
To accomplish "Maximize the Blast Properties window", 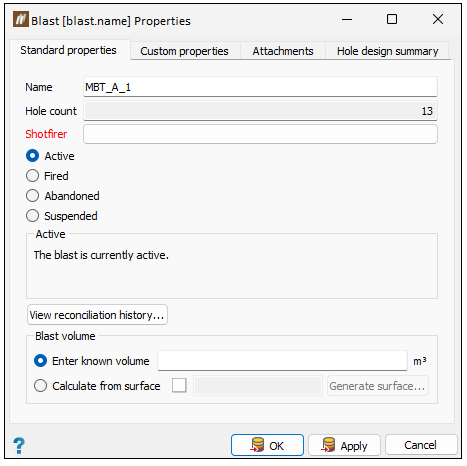I will pos(392,19).
